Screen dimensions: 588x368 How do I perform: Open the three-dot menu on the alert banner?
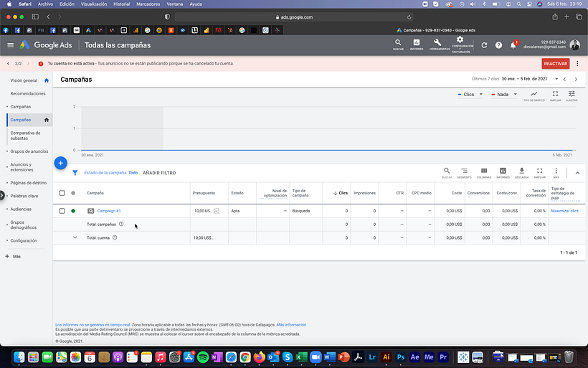coord(577,64)
